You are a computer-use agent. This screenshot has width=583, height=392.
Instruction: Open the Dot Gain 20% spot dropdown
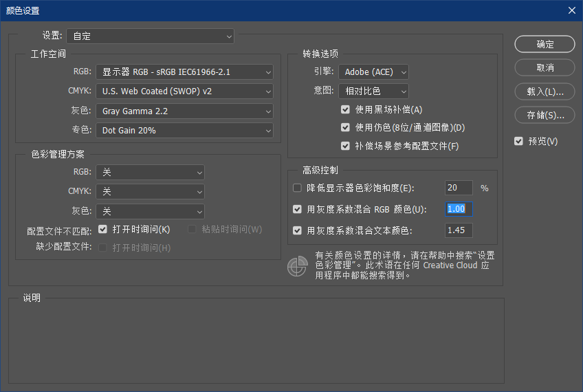tap(184, 130)
